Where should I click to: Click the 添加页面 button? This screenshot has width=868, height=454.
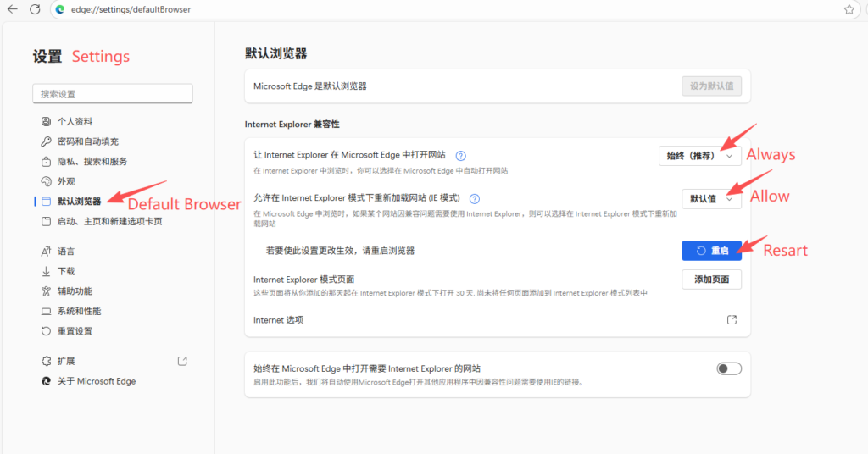(x=711, y=280)
